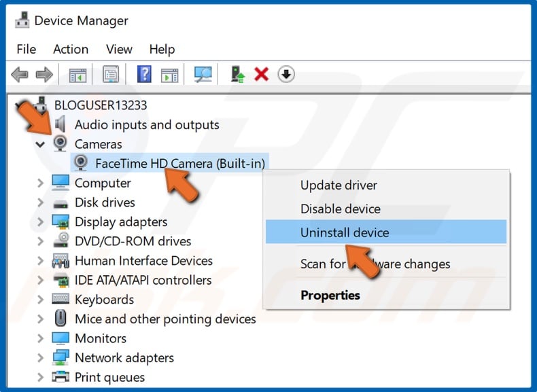Toggle Show/Hide Console Tree toolbar icon

point(77,75)
